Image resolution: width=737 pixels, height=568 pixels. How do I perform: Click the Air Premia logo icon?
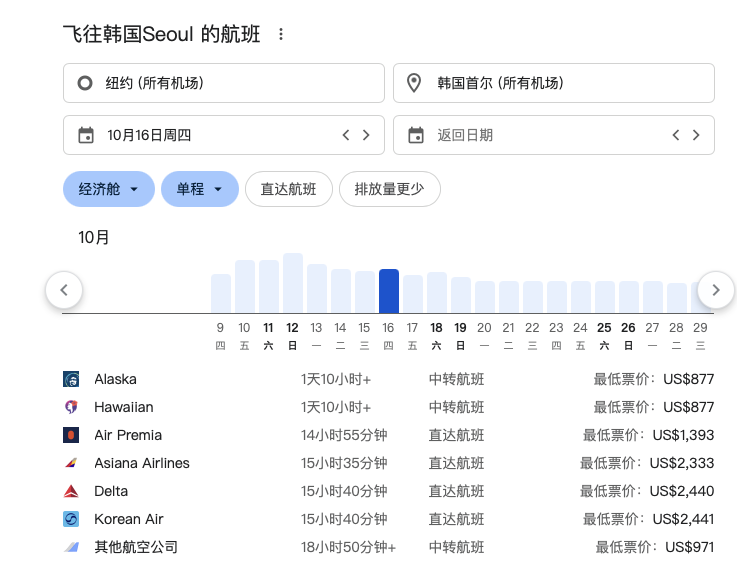pyautogui.click(x=71, y=435)
